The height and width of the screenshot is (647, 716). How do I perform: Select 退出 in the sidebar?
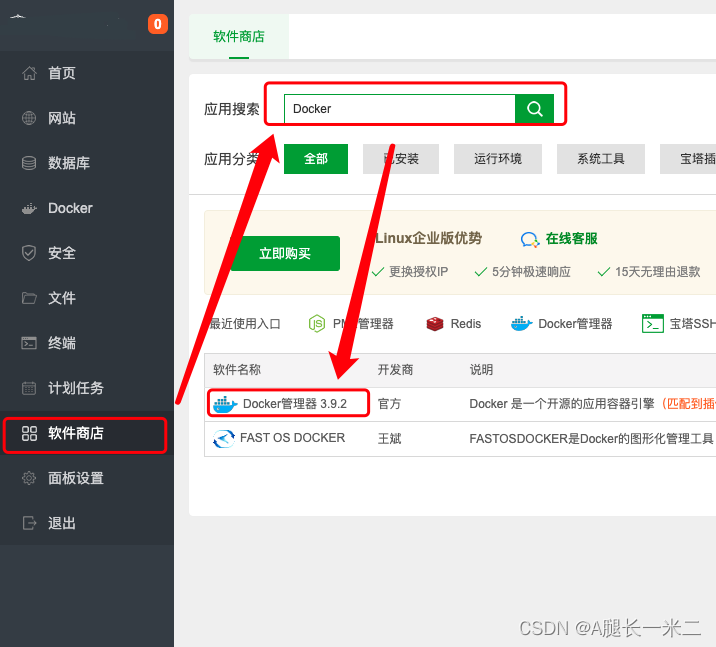(x=87, y=523)
